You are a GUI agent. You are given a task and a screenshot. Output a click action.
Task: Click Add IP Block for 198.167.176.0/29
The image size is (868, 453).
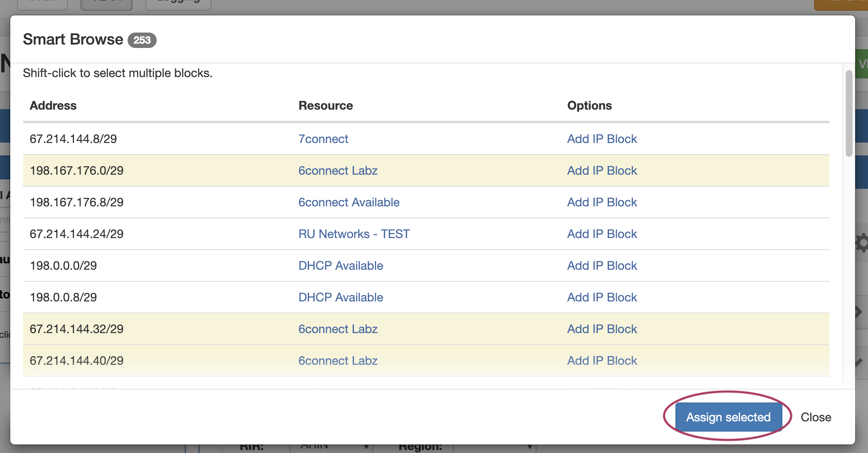click(x=602, y=170)
